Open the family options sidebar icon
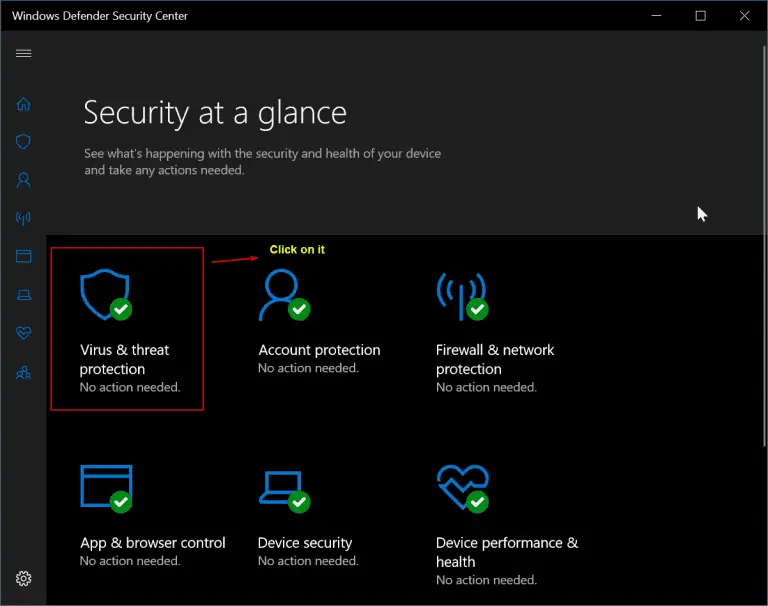Screen dimensions: 768x606 pos(24,373)
